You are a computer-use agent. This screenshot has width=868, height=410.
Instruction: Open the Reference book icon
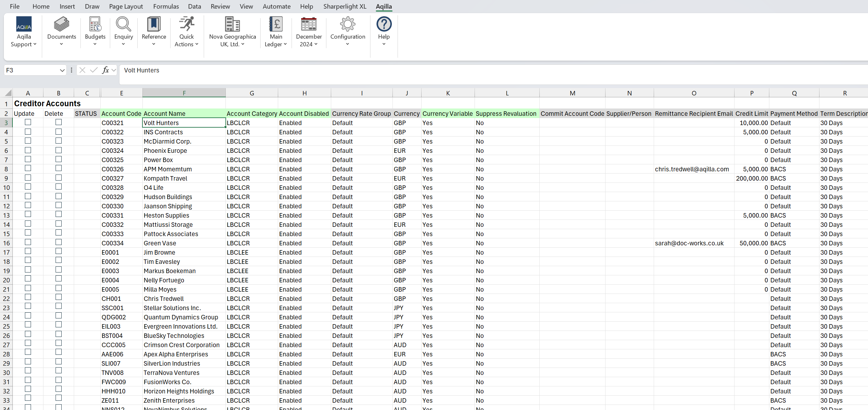(x=154, y=25)
